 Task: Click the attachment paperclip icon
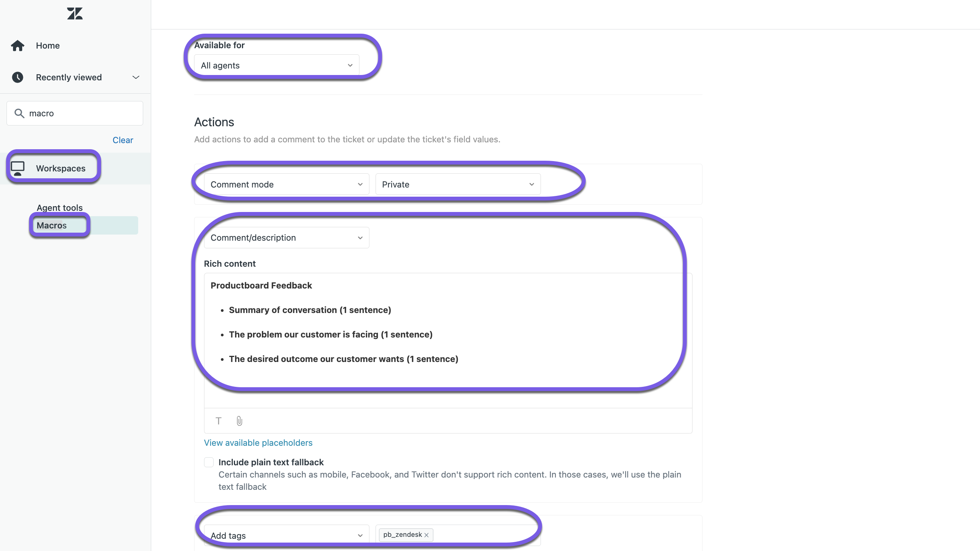pyautogui.click(x=239, y=421)
